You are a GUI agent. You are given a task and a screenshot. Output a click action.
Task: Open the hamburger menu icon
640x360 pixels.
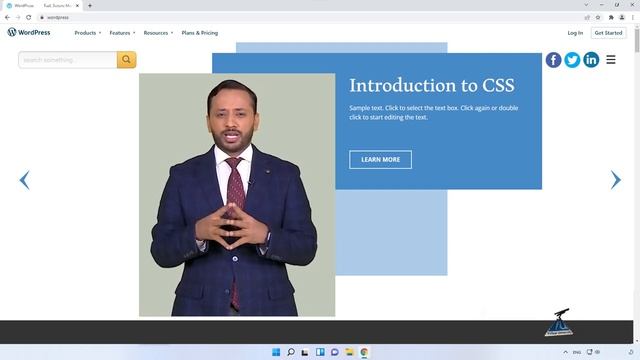(x=611, y=60)
